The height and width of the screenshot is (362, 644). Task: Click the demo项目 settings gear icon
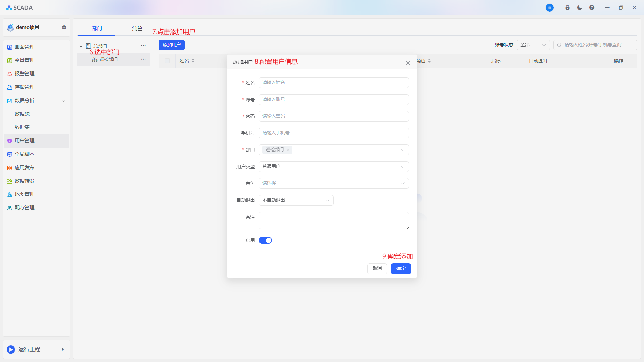[64, 27]
